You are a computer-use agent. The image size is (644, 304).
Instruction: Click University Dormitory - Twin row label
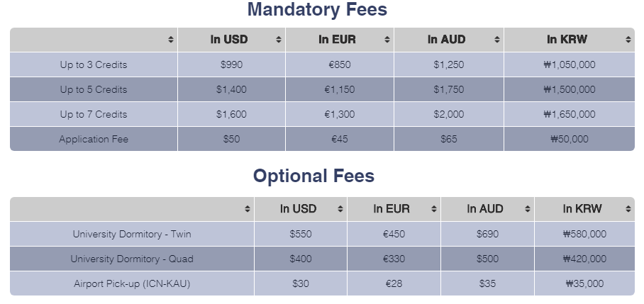(x=132, y=234)
